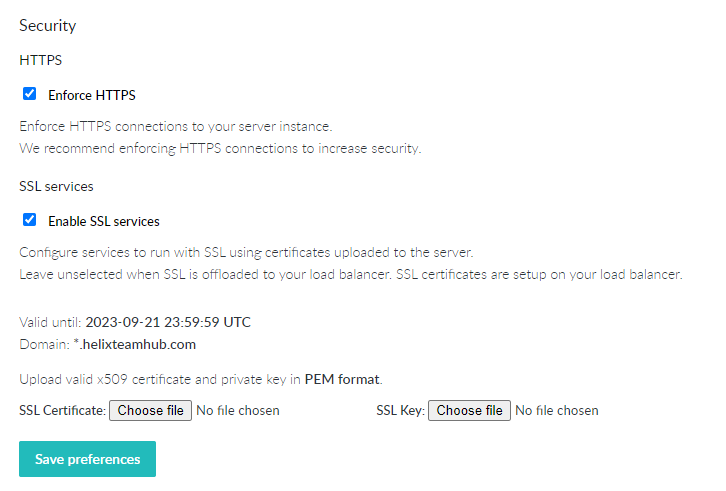Click the "SSL Key:" field label

[x=401, y=410]
